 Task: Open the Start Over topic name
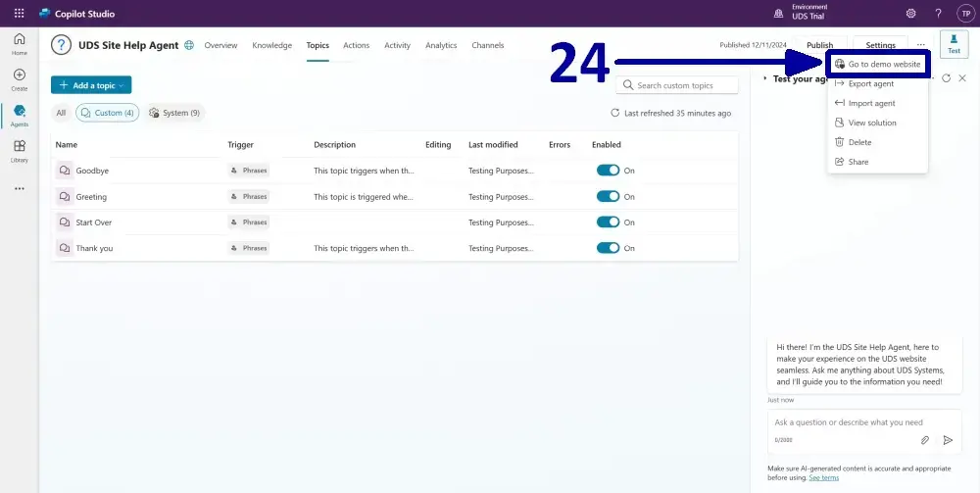point(94,222)
